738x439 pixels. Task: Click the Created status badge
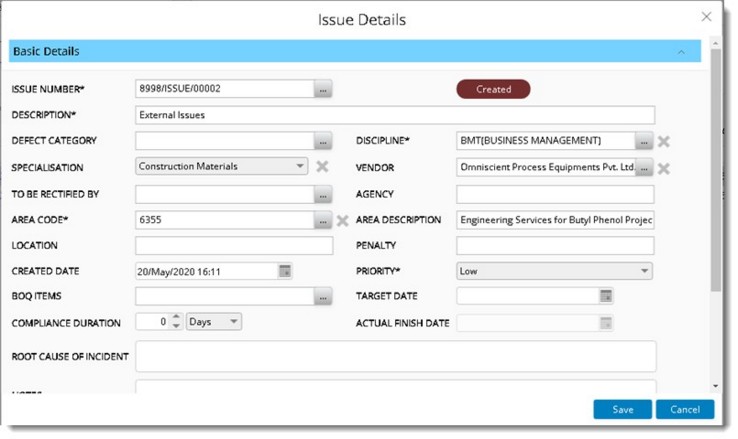[x=493, y=89]
